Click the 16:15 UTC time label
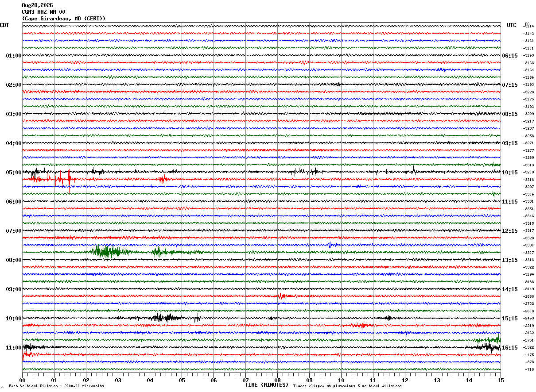536x392 pixels. pos(510,348)
